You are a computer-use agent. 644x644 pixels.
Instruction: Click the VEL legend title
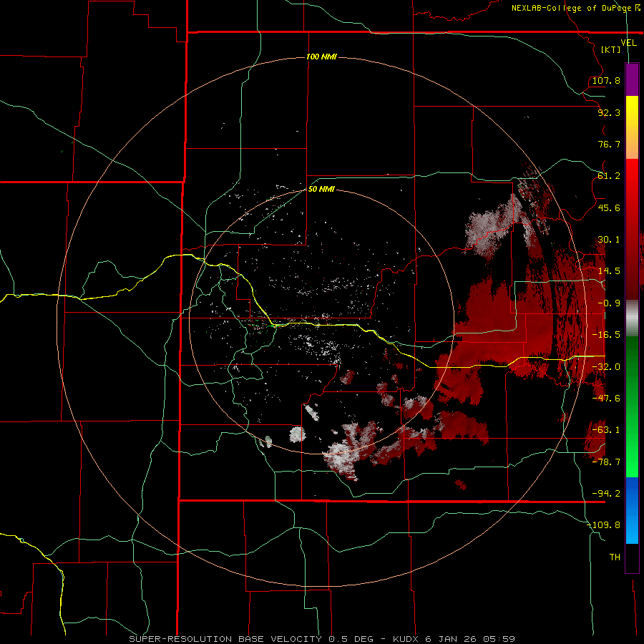[628, 43]
